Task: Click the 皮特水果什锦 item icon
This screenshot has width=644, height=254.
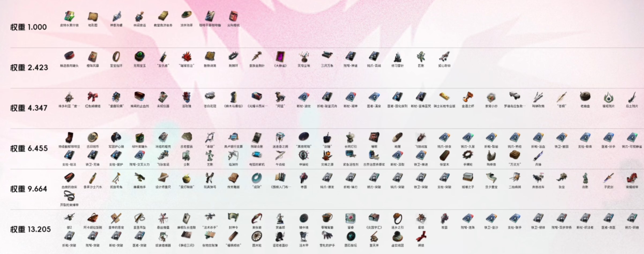Action: click(69, 16)
